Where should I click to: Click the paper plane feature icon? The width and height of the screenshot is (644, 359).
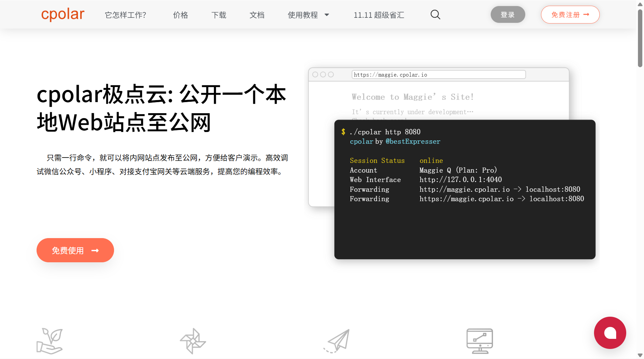pos(336,341)
